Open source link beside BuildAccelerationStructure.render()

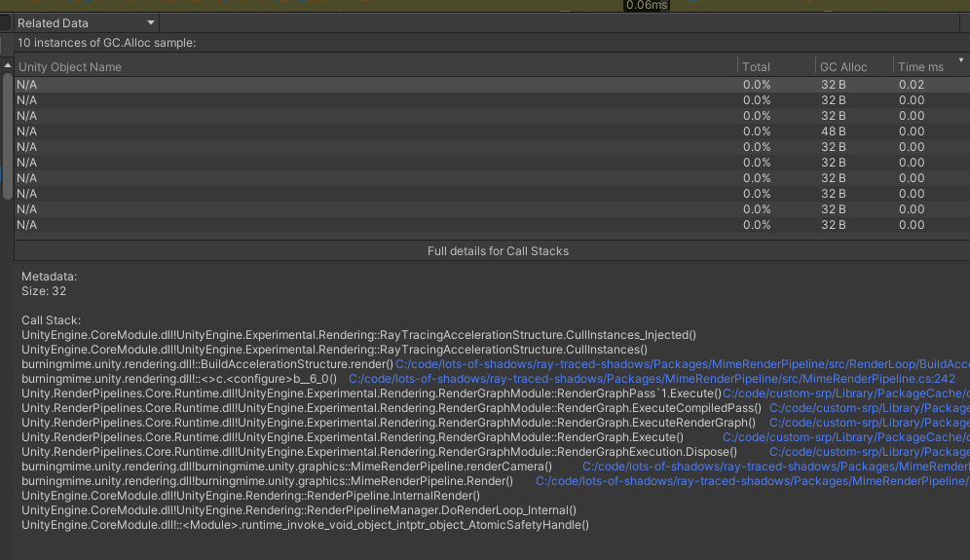(x=682, y=364)
